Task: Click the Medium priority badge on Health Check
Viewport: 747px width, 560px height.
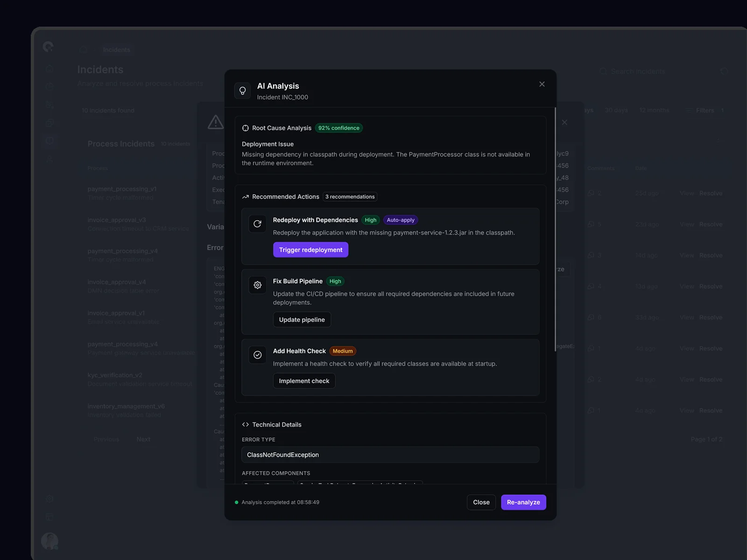Action: click(x=342, y=351)
